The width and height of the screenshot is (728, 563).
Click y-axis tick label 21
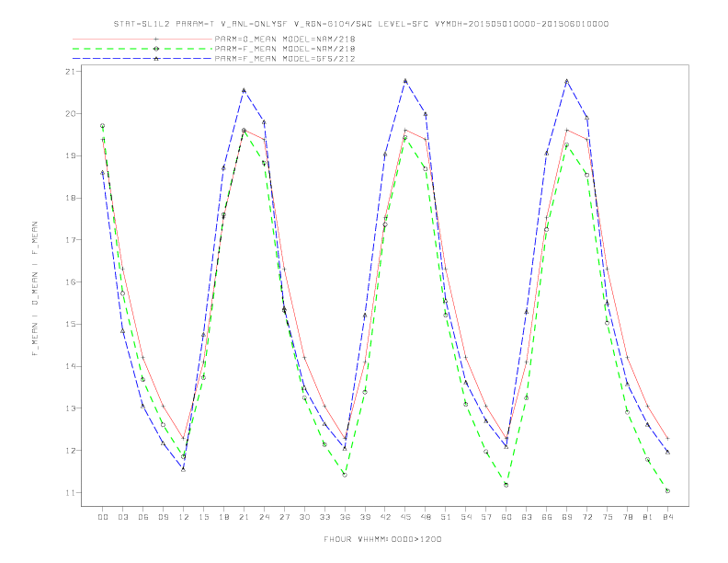click(x=71, y=72)
